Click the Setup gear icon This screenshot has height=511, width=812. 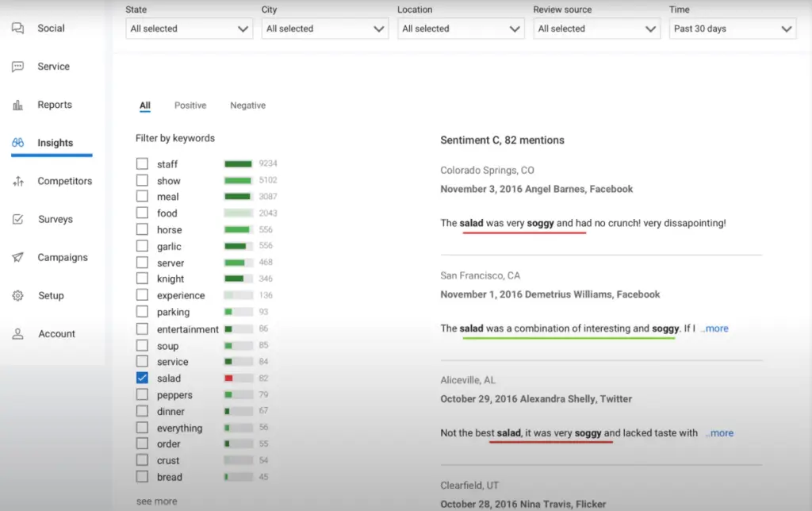17,296
